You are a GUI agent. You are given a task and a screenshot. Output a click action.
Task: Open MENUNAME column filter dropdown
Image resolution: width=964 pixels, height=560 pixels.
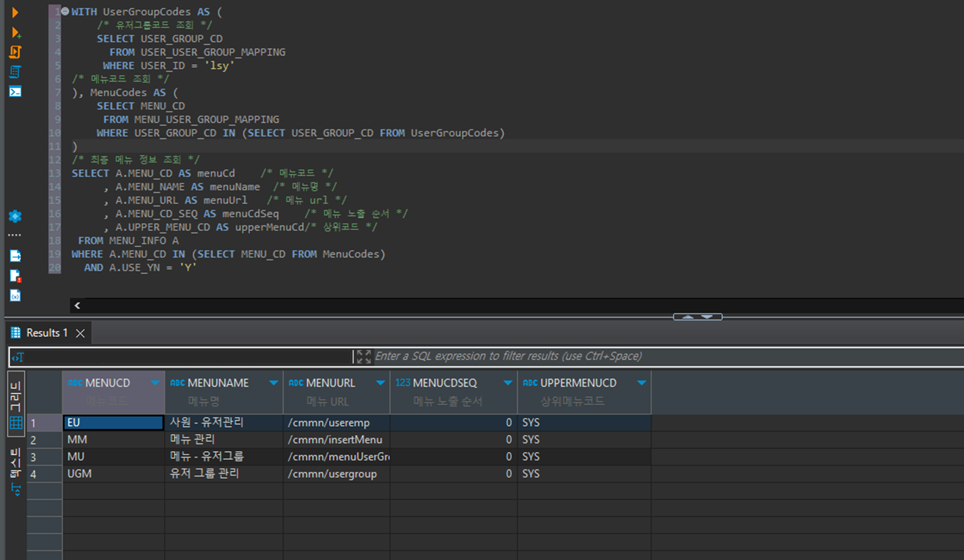pos(273,383)
